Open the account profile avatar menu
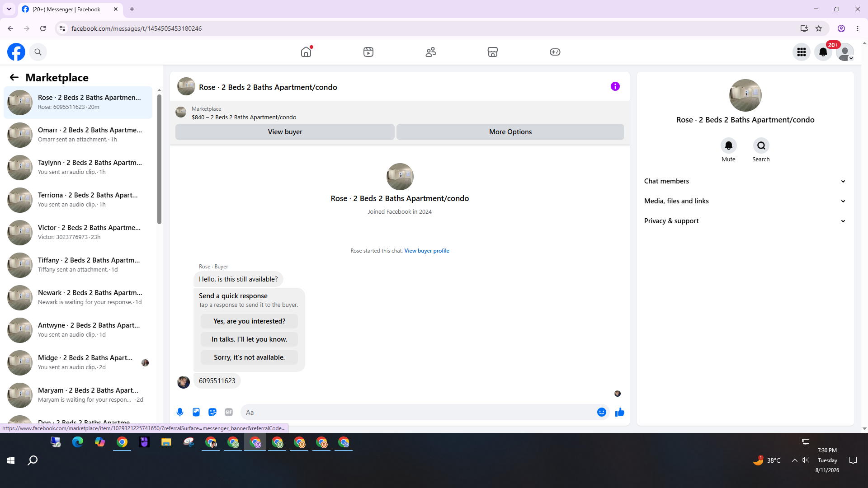 tap(845, 52)
